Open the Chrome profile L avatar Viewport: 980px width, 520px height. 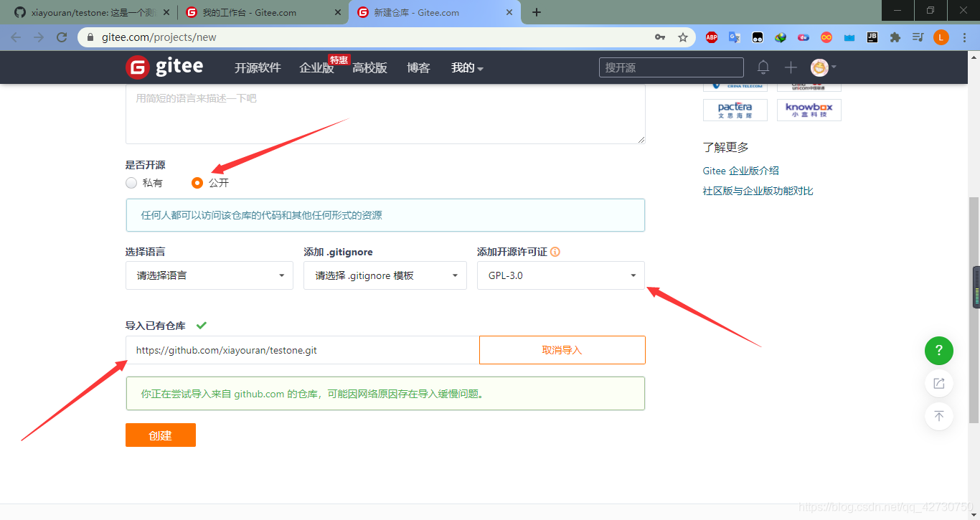[x=941, y=37]
